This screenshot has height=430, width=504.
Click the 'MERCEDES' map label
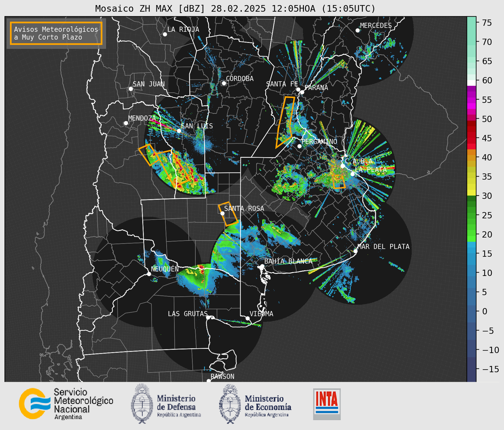click(376, 26)
